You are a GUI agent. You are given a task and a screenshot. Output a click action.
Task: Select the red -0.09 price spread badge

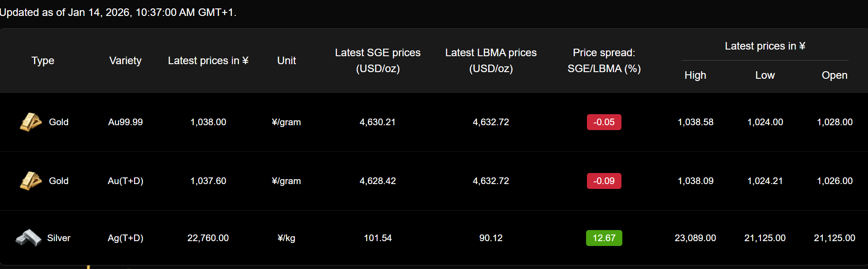[604, 181]
